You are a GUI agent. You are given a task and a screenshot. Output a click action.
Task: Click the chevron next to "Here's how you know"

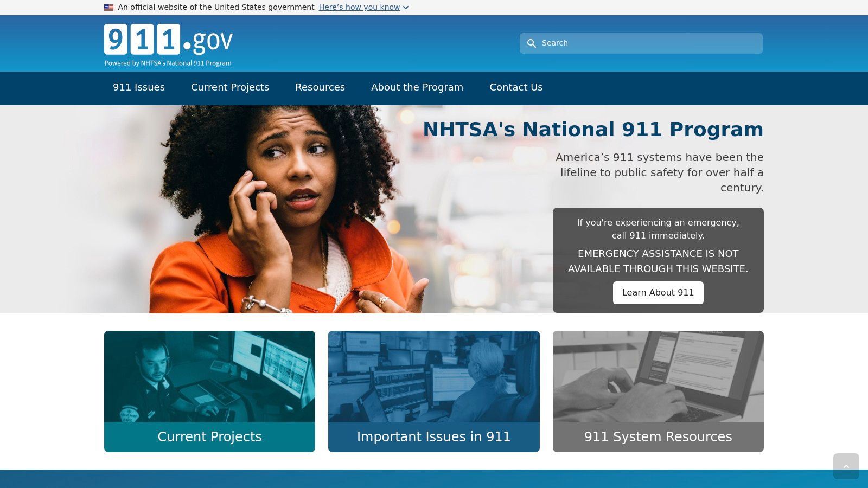(x=405, y=8)
